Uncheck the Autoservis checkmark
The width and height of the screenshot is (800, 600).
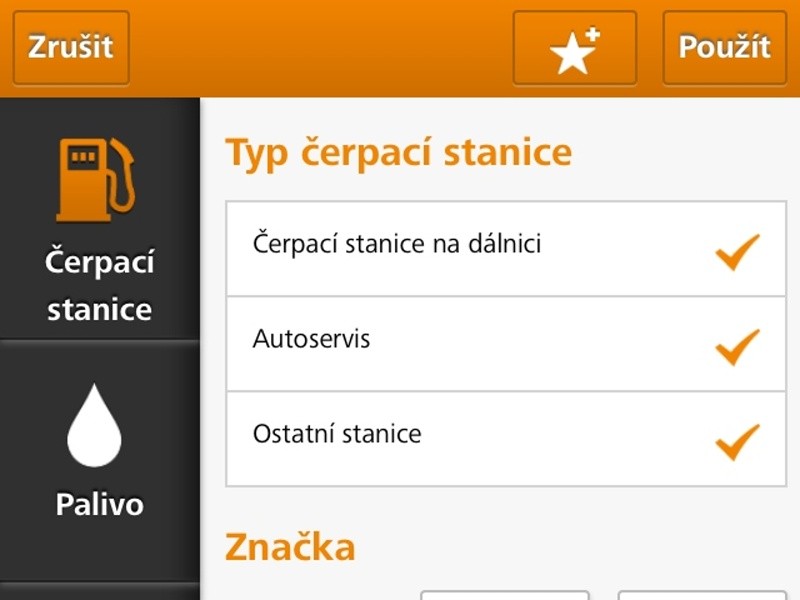738,346
